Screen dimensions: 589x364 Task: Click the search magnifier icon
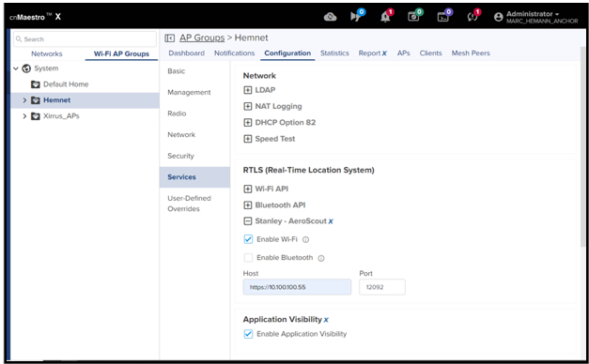pyautogui.click(x=19, y=39)
